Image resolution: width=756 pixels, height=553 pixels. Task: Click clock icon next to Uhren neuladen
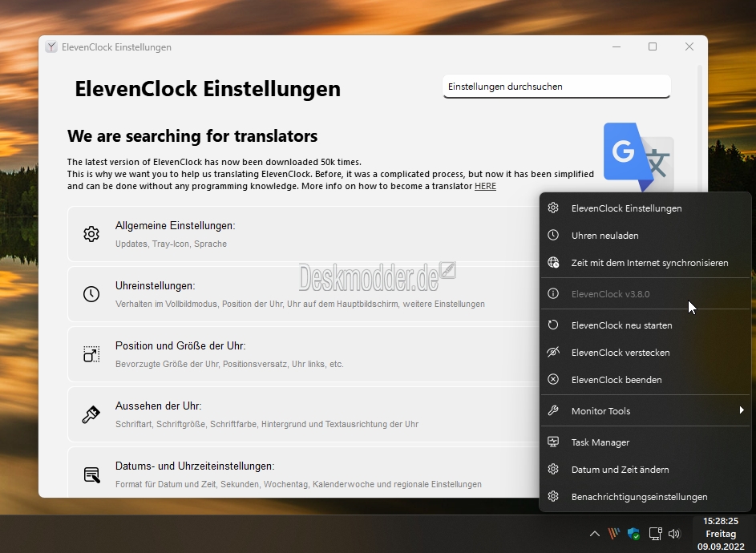pos(553,235)
